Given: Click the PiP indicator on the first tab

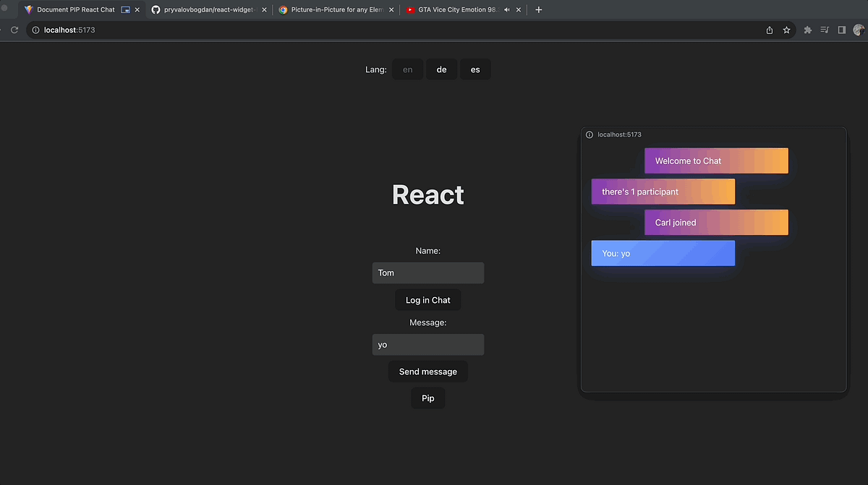Looking at the screenshot, I should [x=124, y=9].
